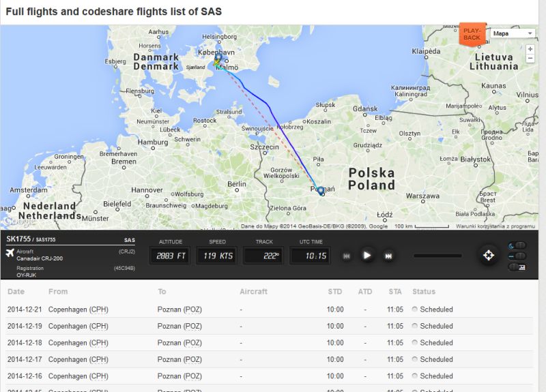Select Scheduled radio for 2014-12-18 flight

pyautogui.click(x=415, y=343)
